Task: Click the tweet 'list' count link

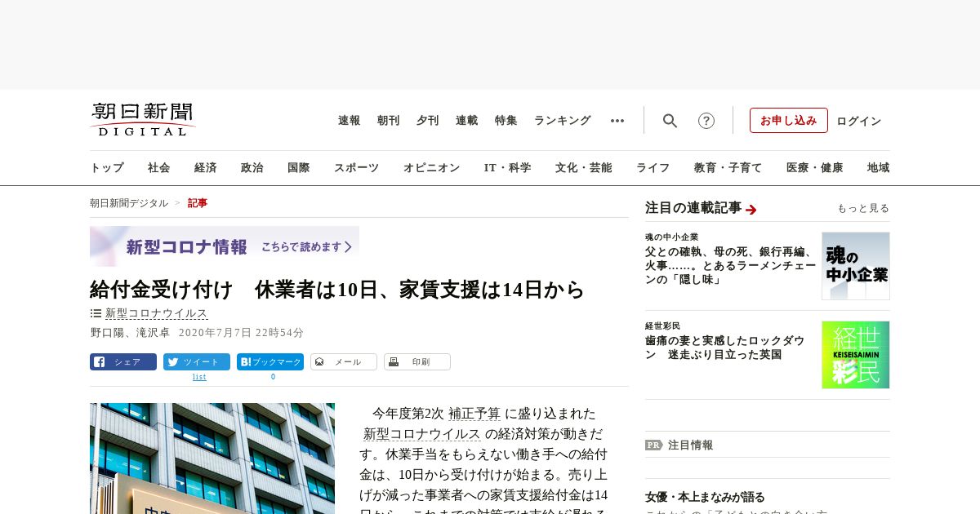Action: (199, 377)
